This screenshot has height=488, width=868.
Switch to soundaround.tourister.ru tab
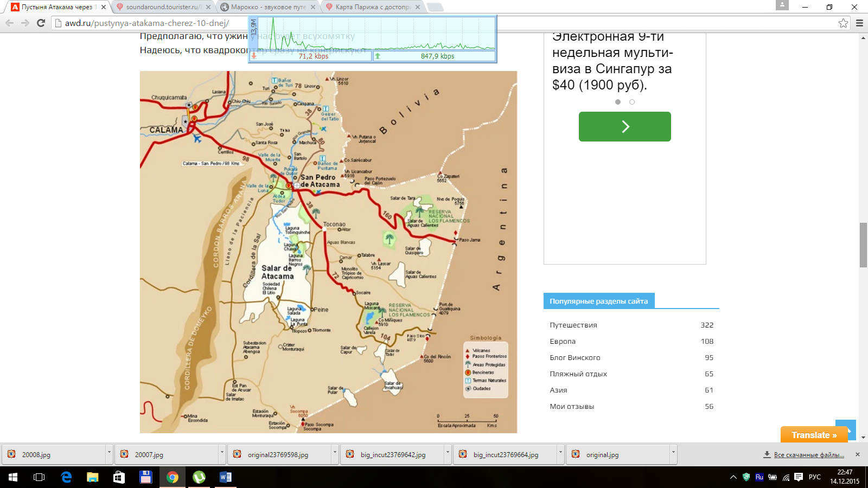click(163, 7)
